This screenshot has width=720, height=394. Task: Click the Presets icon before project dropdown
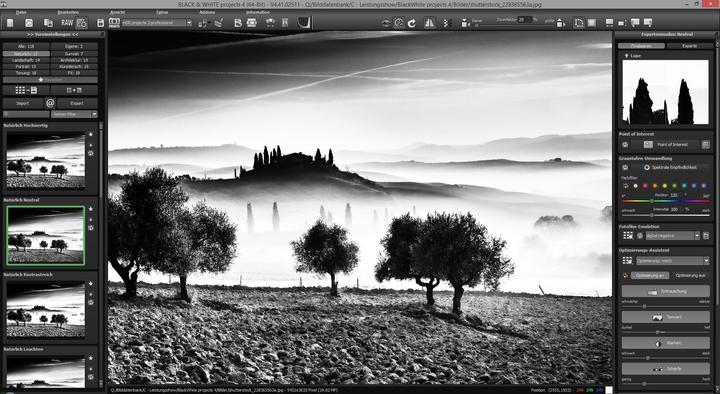[x=114, y=23]
